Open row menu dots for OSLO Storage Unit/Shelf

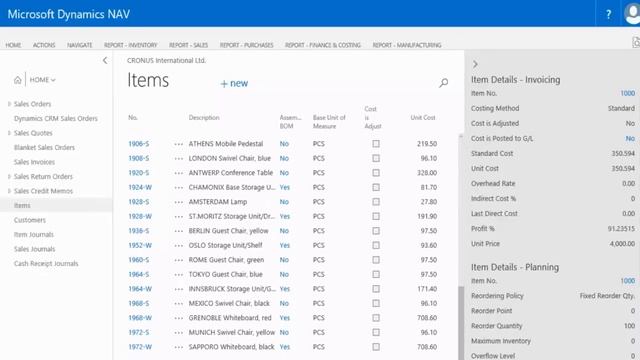tap(178, 245)
